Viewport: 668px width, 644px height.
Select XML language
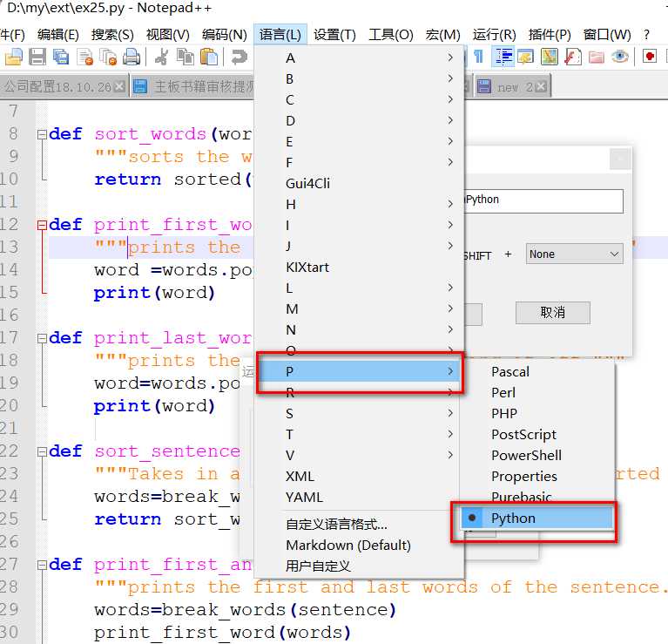pyautogui.click(x=359, y=476)
